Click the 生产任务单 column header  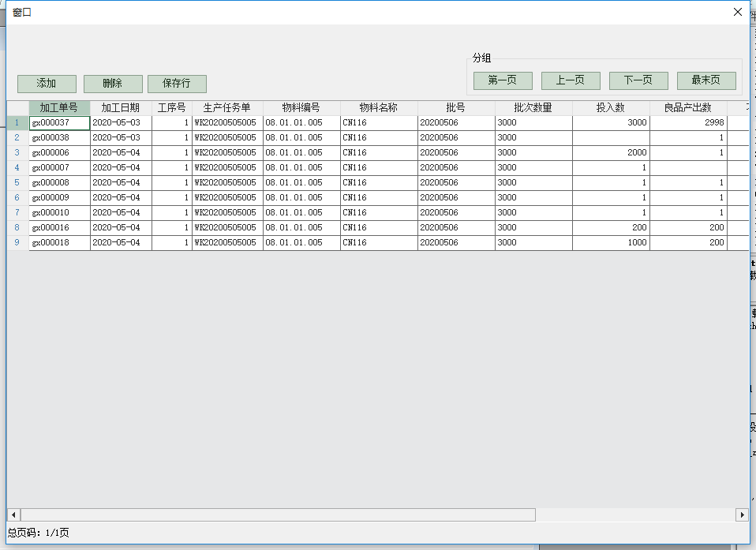(x=227, y=108)
